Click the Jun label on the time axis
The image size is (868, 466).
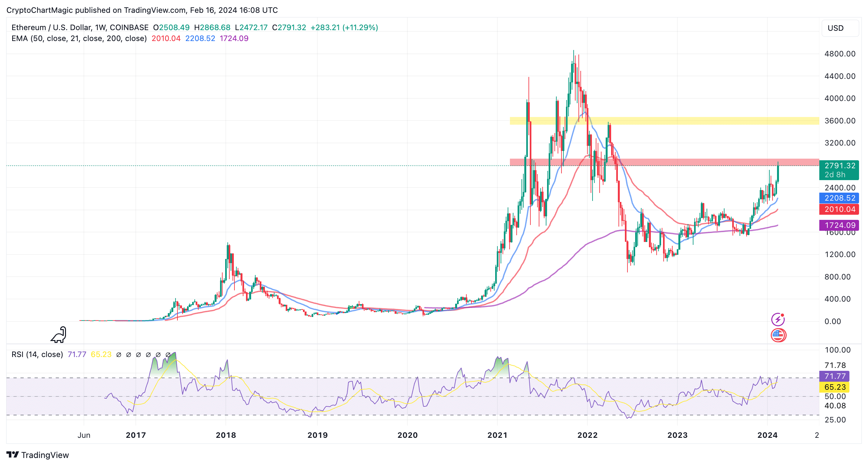coord(84,435)
